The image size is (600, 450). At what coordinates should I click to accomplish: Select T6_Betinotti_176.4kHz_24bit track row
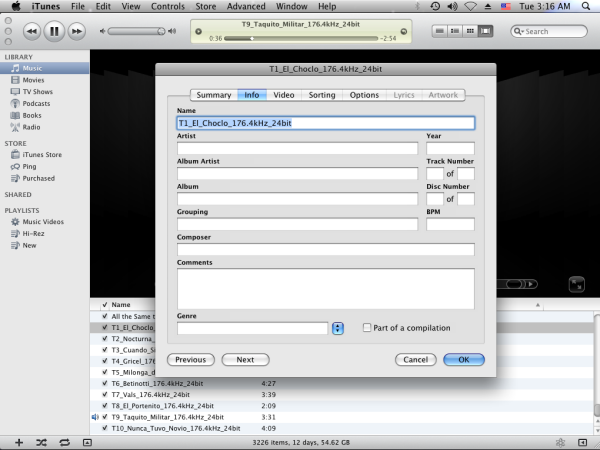342,383
